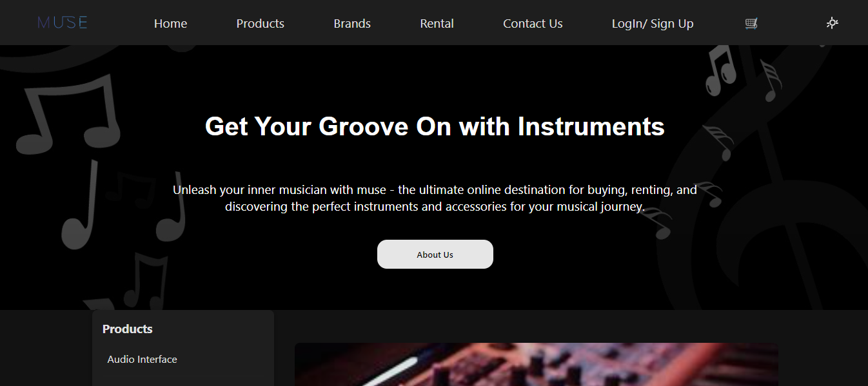Click the large beamed note graphic at left

coord(68,115)
